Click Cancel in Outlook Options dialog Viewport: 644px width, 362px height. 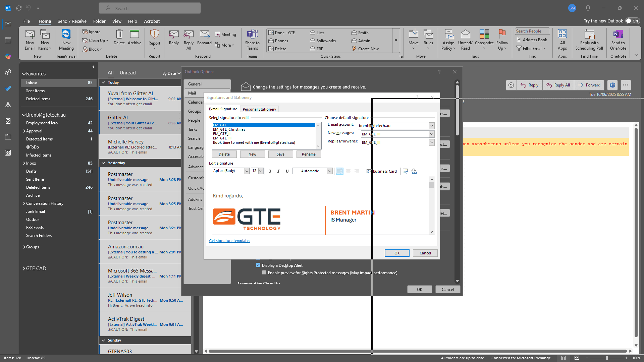(447, 290)
